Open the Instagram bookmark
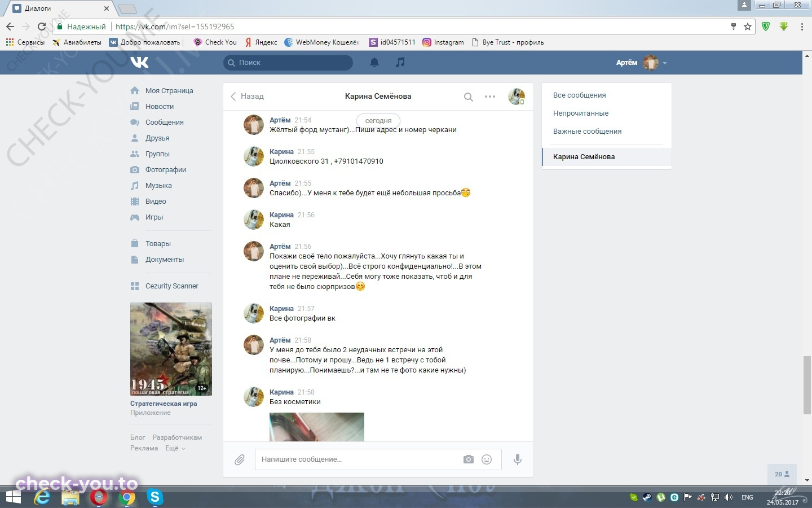 tap(443, 42)
